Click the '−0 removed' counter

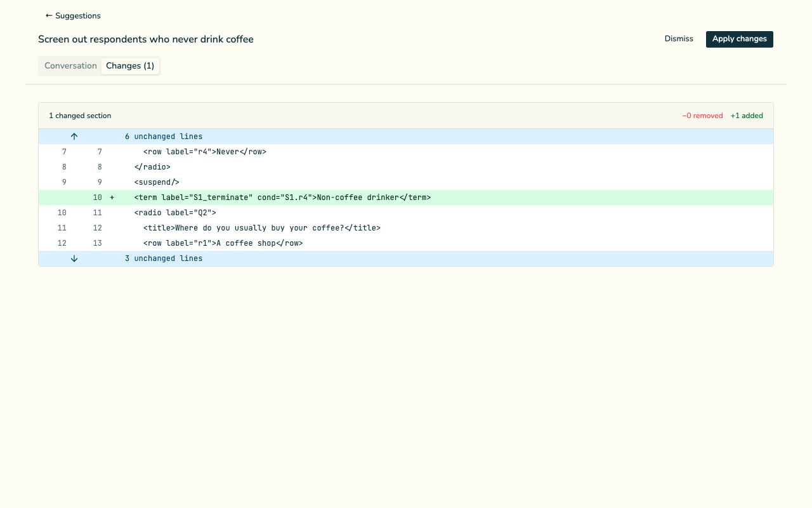click(x=702, y=116)
